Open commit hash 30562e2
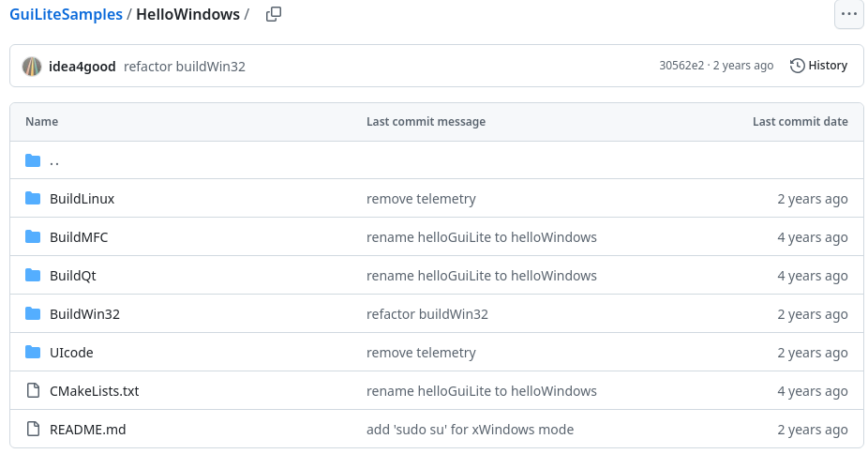Image resolution: width=868 pixels, height=454 pixels. [681, 66]
